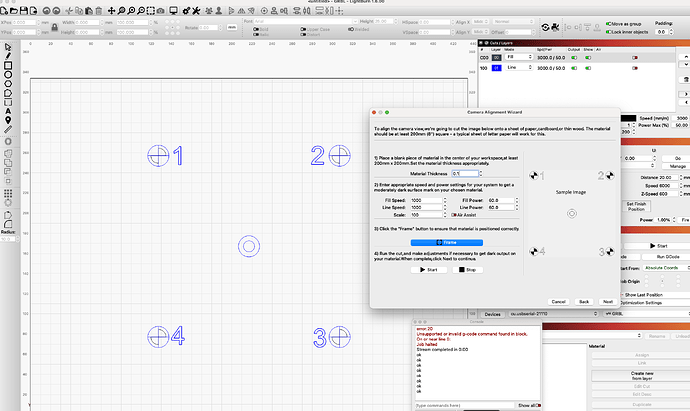The image size is (690, 411).
Task: Toggle Output for the 100 layer
Action: point(574,68)
